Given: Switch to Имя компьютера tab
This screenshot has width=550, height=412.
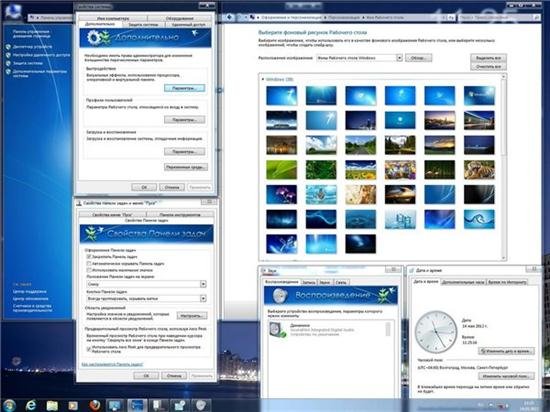Looking at the screenshot, I should pyautogui.click(x=113, y=18).
